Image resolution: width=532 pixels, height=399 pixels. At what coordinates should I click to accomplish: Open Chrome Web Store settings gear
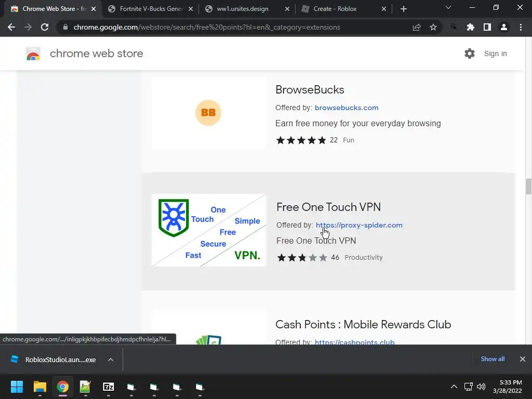pos(470,54)
